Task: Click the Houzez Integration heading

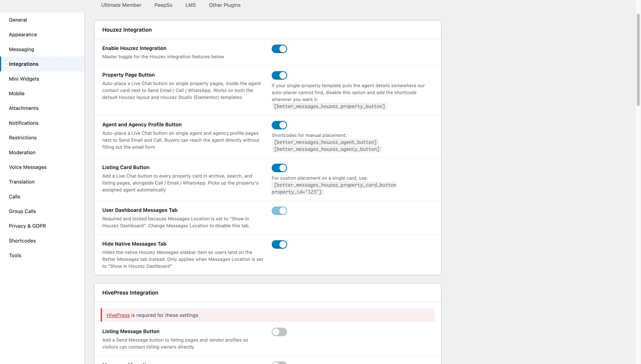Action: coord(127,30)
